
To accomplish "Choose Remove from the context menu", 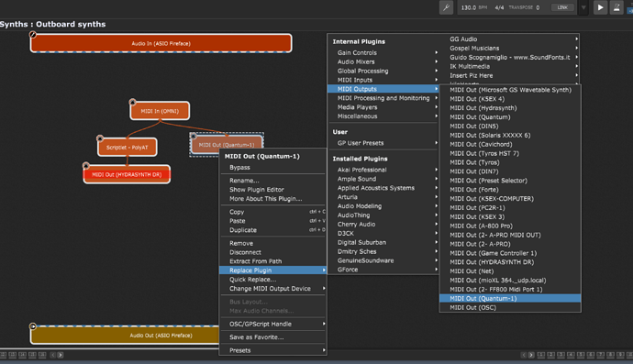I will [272, 243].
